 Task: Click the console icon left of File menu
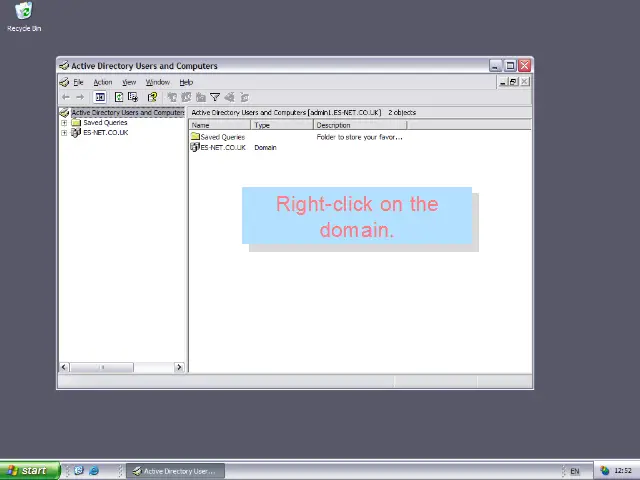pyautogui.click(x=64, y=82)
